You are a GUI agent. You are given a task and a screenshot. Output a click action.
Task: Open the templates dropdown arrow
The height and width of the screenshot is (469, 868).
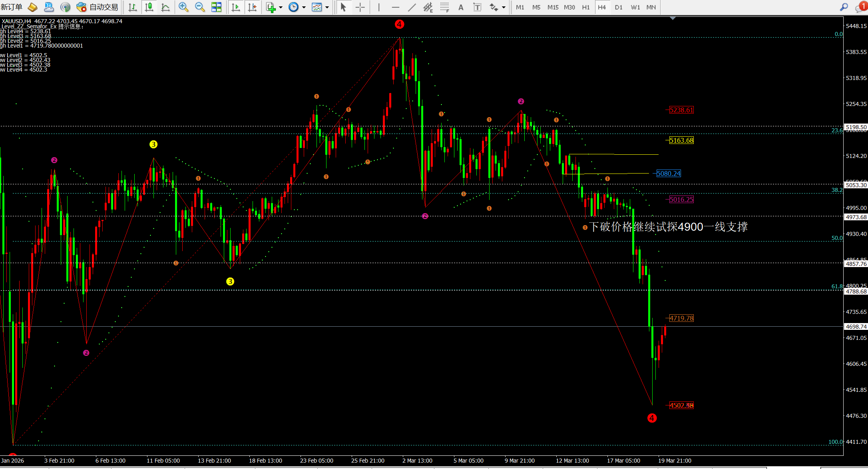(327, 7)
